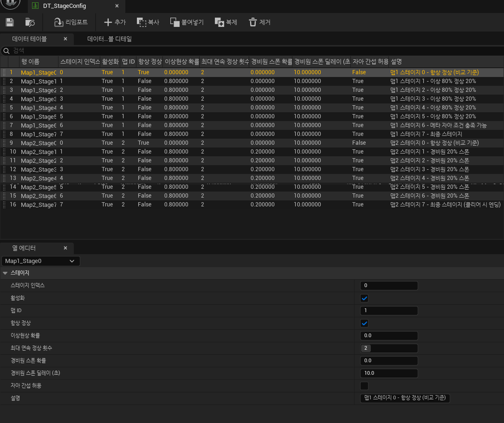
Task: Click description '맵2 스테이지 7 - 최종 스테이지 (클리어 시 엔딩)'
Action: 446,205
